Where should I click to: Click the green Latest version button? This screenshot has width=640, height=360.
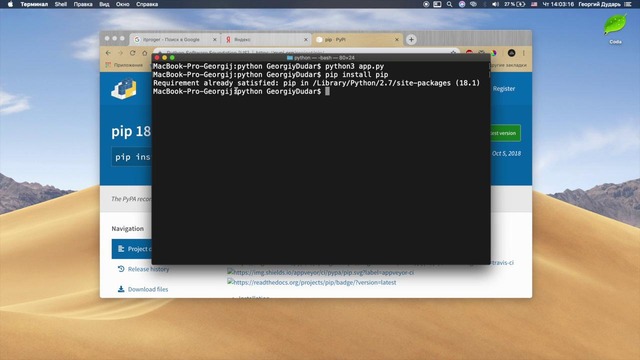[505, 133]
